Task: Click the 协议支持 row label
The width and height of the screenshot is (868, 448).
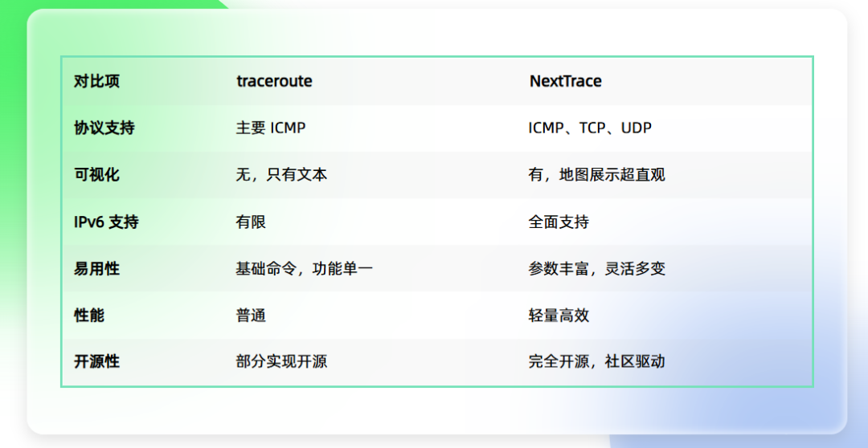Action: point(104,128)
